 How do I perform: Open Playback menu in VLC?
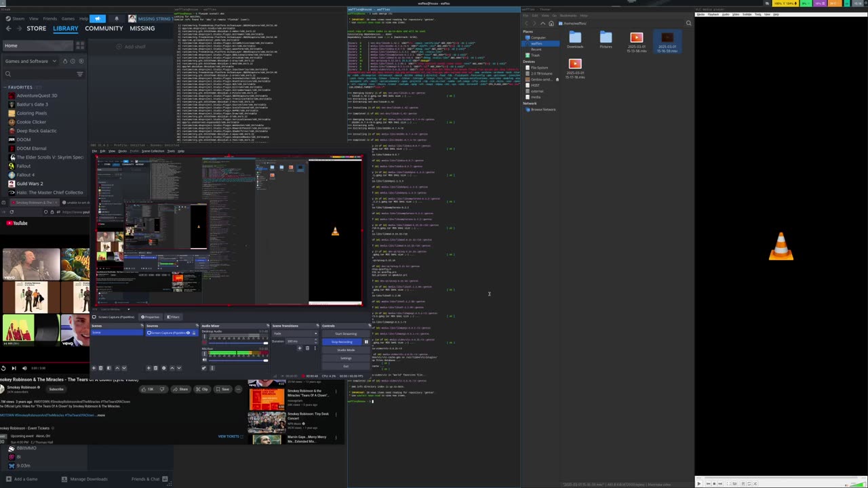click(x=713, y=14)
